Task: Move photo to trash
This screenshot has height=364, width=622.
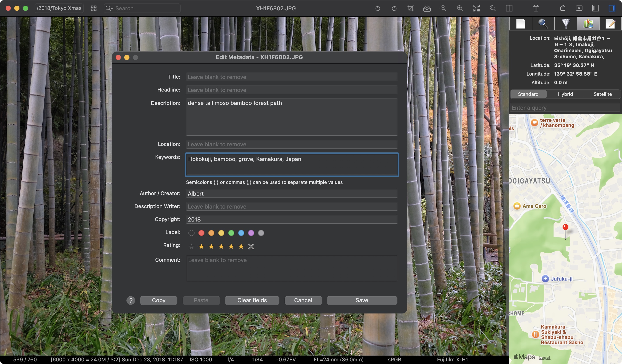Action: coord(536,8)
